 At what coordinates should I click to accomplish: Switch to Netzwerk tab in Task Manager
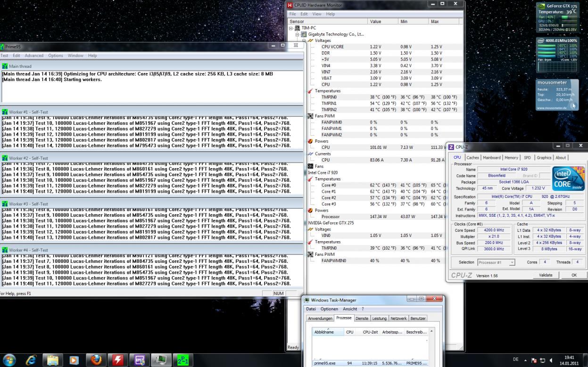tap(398, 318)
